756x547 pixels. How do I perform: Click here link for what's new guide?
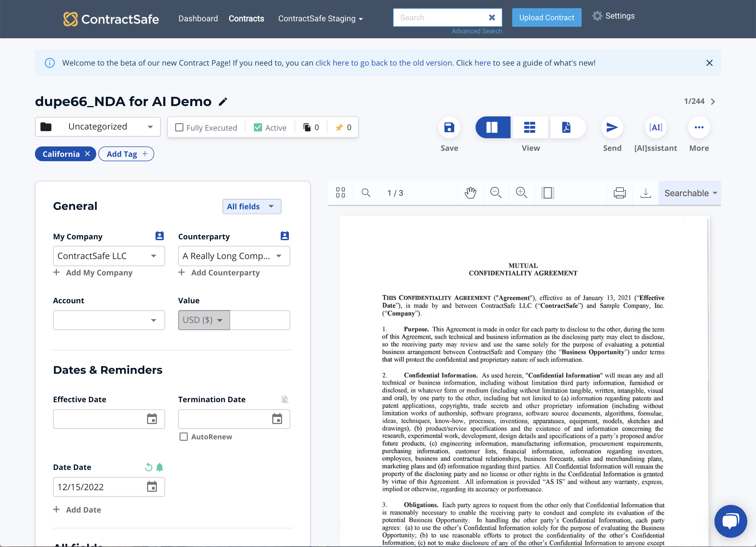pyautogui.click(x=482, y=63)
